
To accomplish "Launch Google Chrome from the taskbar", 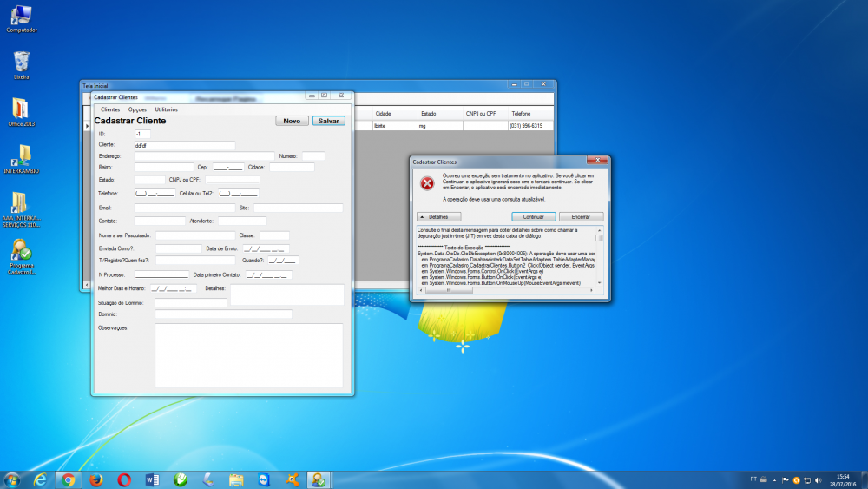I will click(x=69, y=479).
